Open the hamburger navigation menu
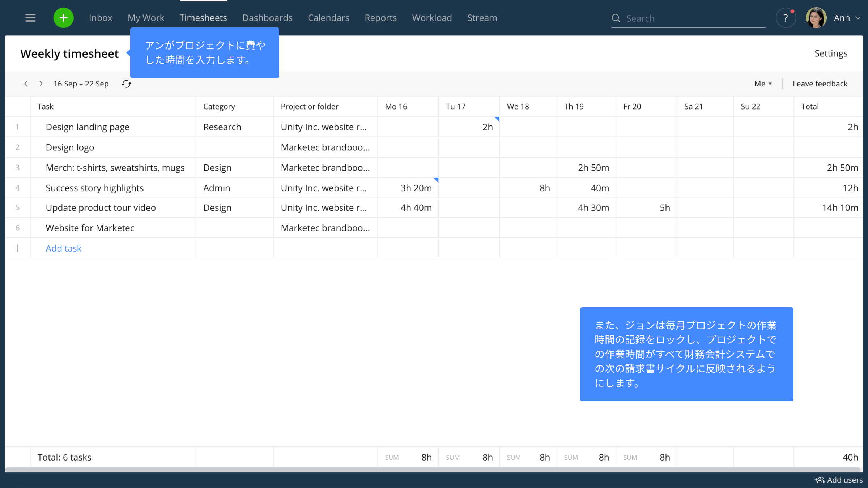This screenshot has width=868, height=488. 30,18
